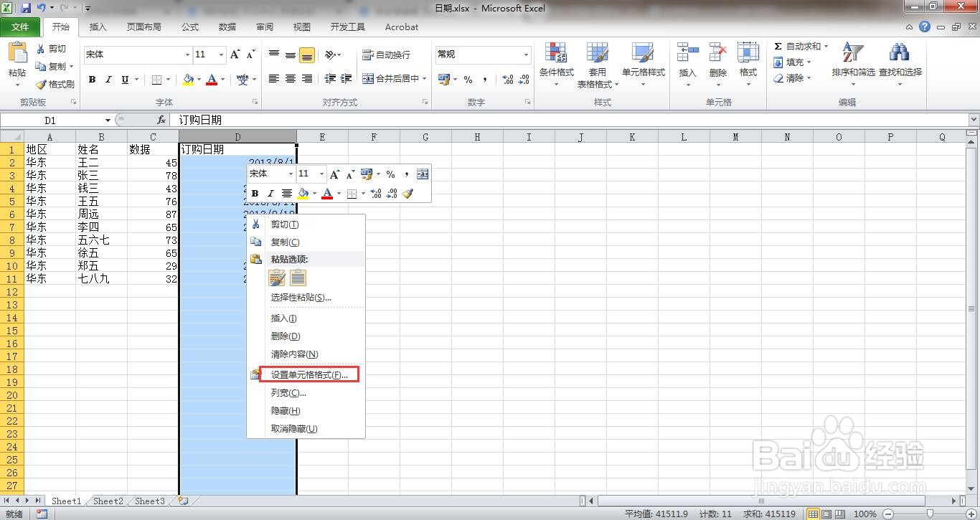The width and height of the screenshot is (980, 520).
Task: Choose 复制 from the context menu
Action: pos(306,242)
